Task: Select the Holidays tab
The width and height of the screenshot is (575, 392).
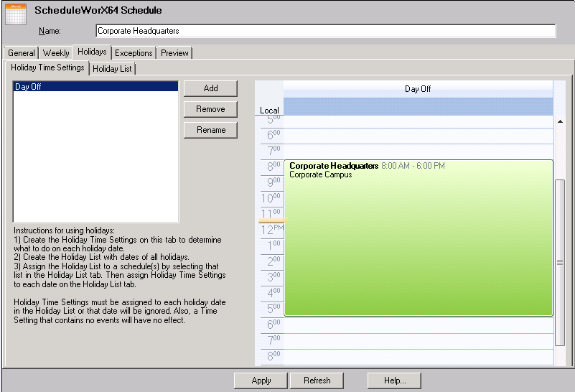Action: (92, 52)
